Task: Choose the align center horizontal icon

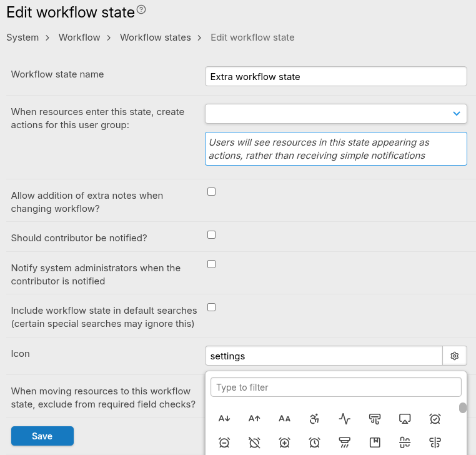Action: [405, 442]
